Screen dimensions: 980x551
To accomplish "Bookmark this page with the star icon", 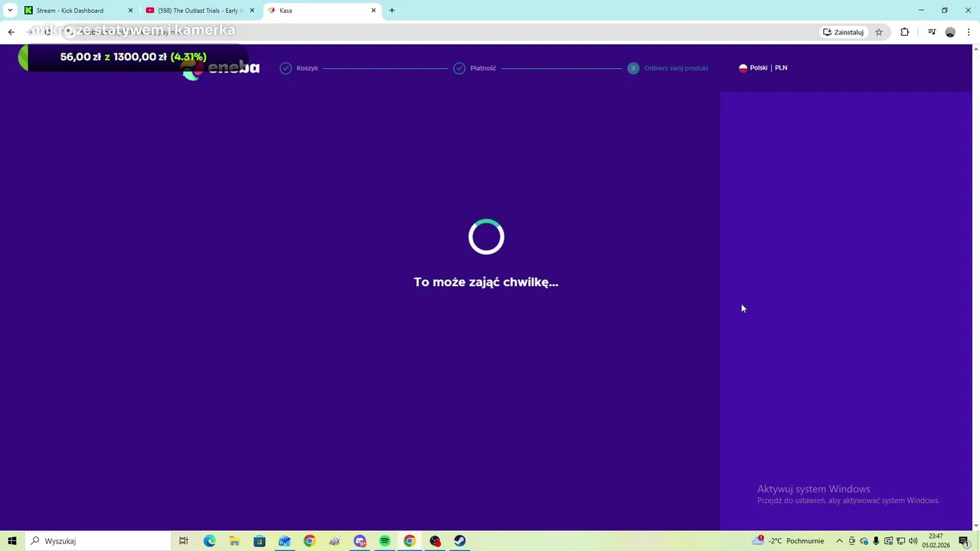I will (x=879, y=32).
